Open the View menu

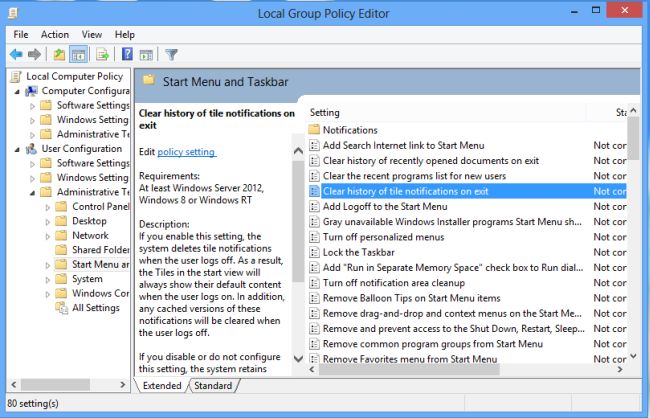coord(92,34)
